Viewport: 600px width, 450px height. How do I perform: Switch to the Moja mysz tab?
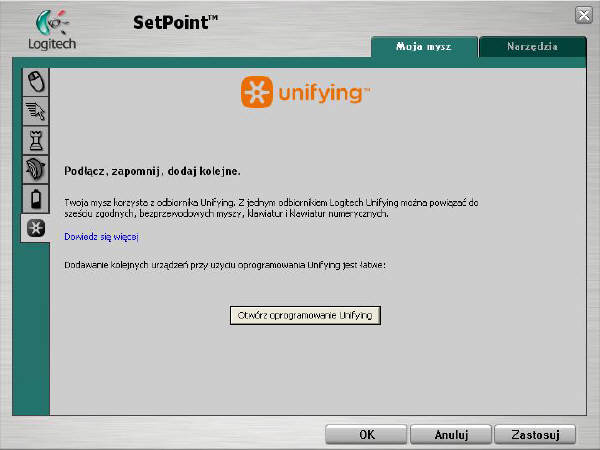pyautogui.click(x=424, y=47)
